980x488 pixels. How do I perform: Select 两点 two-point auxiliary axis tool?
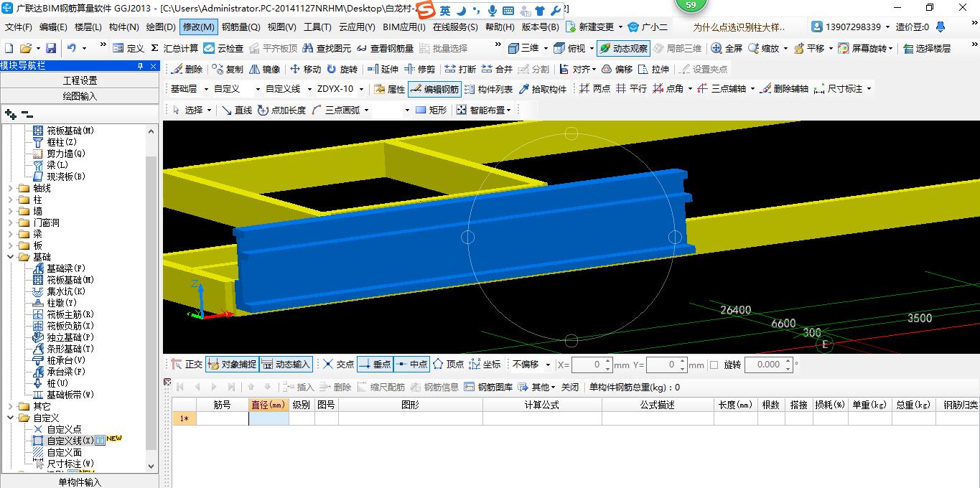595,89
